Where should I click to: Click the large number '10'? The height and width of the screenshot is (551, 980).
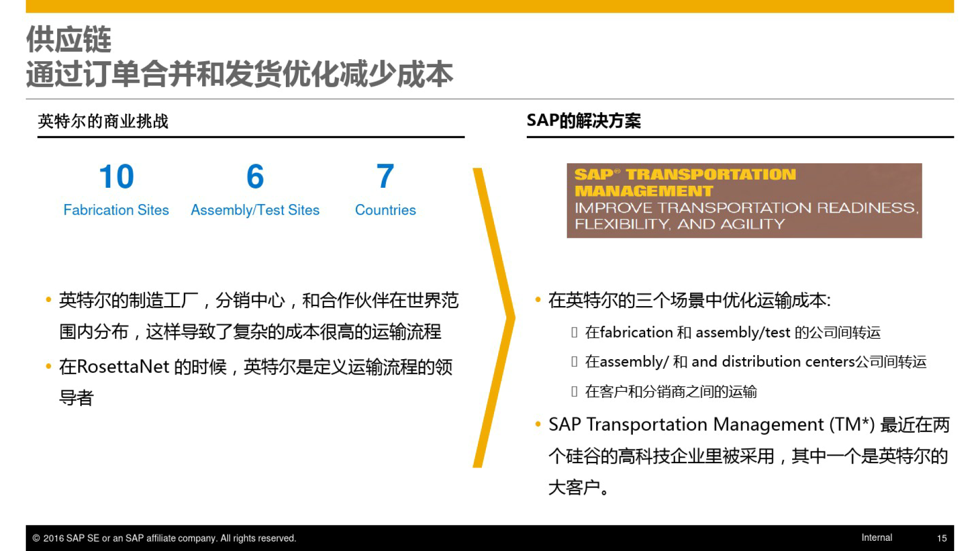point(116,177)
